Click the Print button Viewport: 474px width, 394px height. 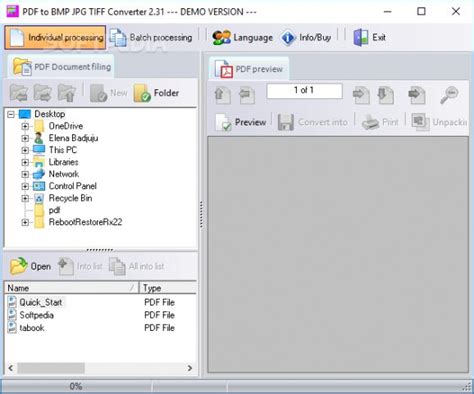380,122
